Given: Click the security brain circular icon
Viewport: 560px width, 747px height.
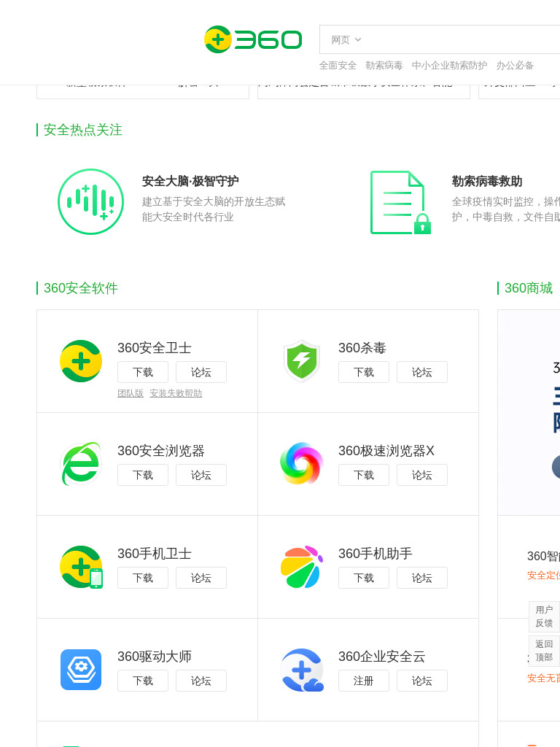Looking at the screenshot, I should [x=91, y=201].
